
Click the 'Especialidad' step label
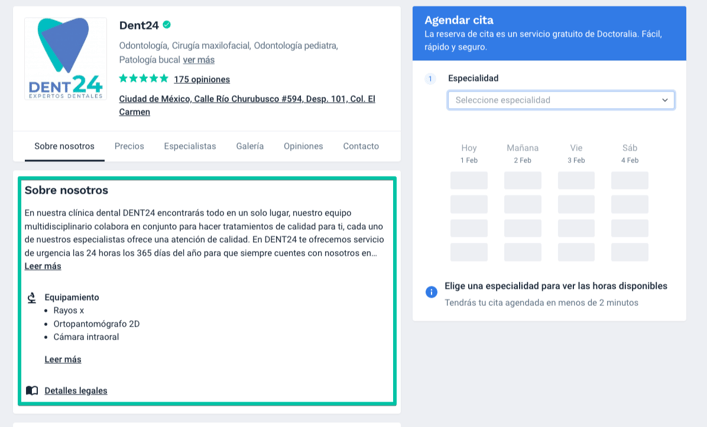point(473,78)
